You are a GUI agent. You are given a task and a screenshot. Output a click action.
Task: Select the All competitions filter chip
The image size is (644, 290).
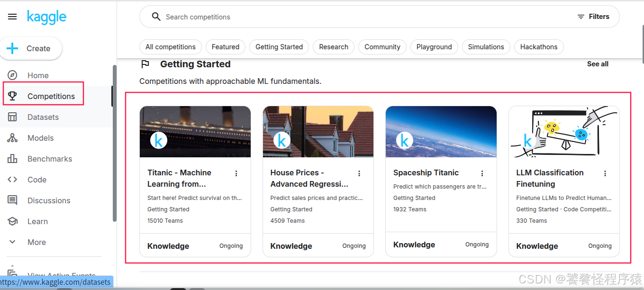[x=171, y=47]
